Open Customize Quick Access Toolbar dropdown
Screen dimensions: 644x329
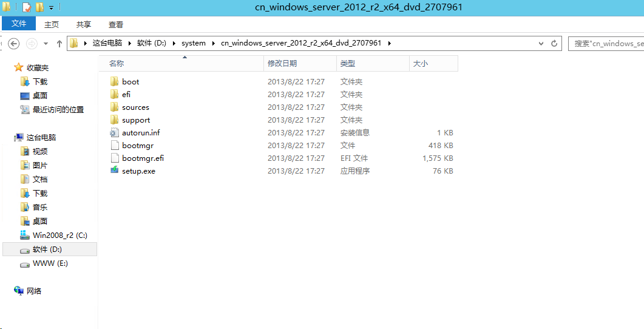click(52, 7)
